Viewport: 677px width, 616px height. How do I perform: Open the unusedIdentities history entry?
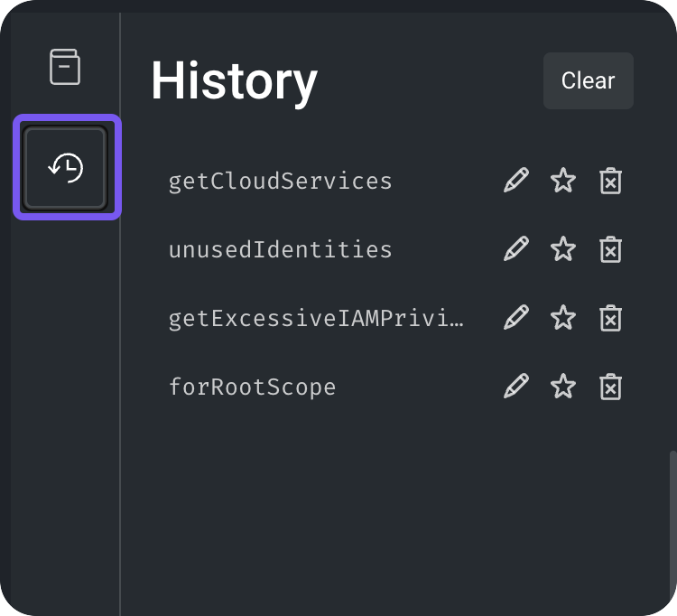click(x=281, y=249)
